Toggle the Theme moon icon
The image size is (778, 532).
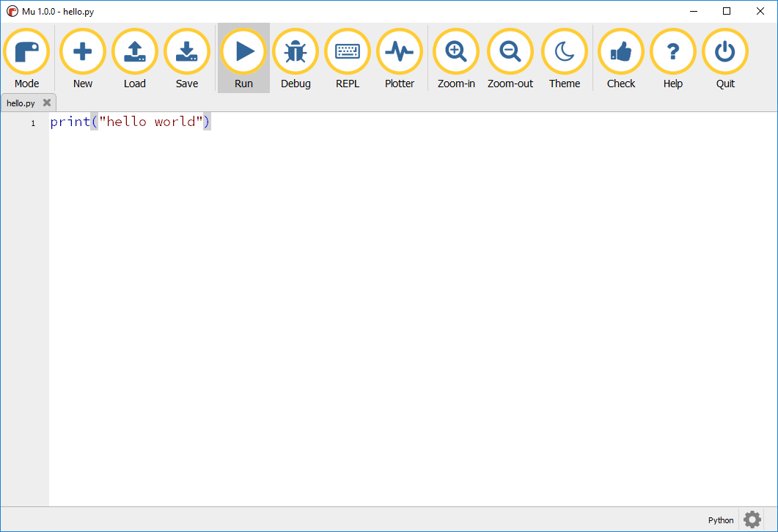565,52
